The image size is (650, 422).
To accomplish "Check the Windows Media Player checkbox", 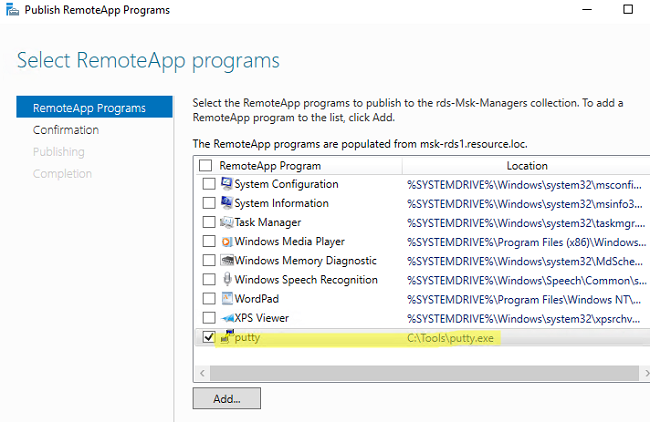I will [x=209, y=241].
